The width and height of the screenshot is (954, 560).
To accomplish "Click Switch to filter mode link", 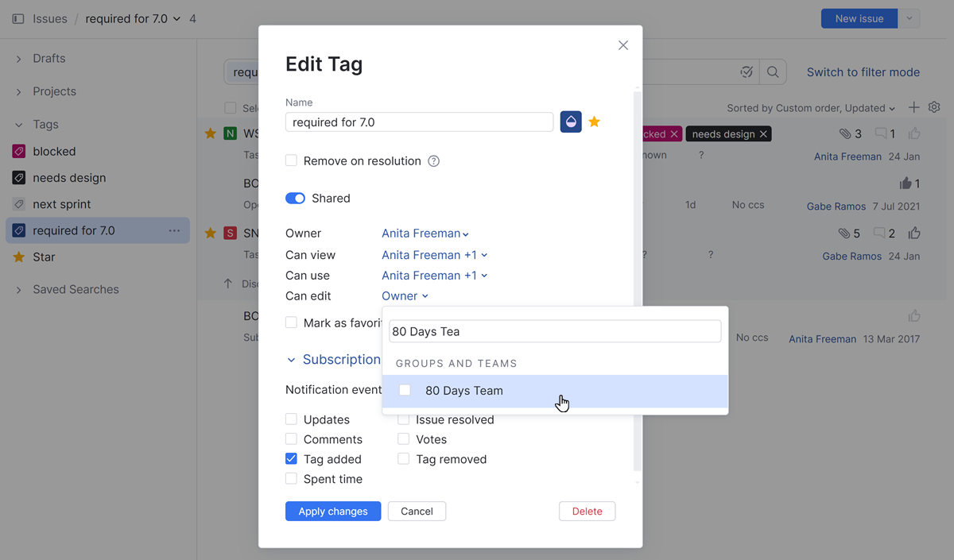I will (x=863, y=72).
